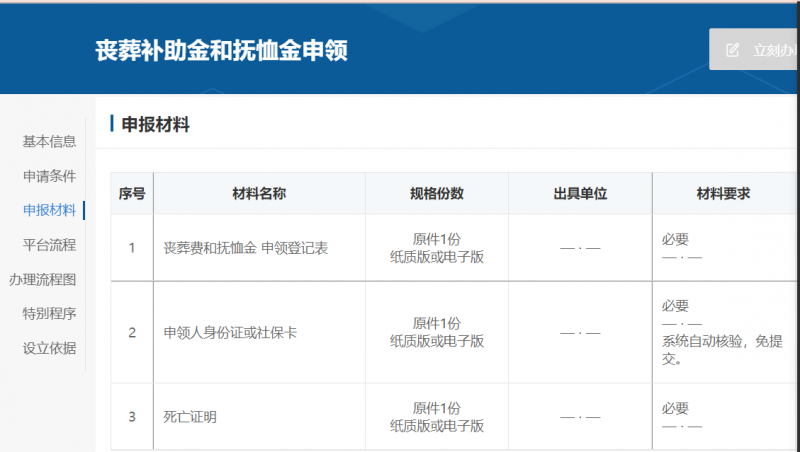Jump to 平台流程 section
This screenshot has width=800, height=452.
point(49,244)
